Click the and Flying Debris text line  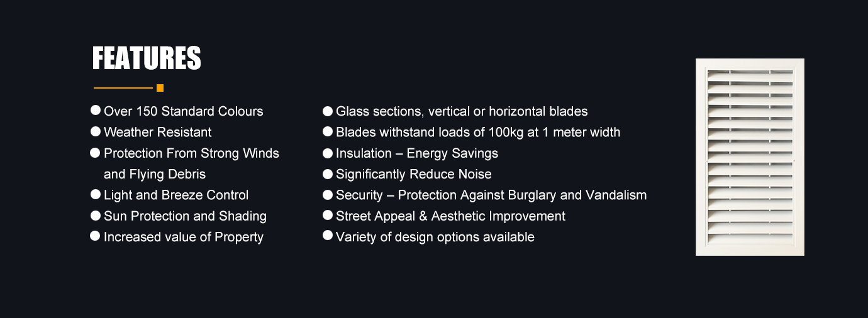pos(155,174)
